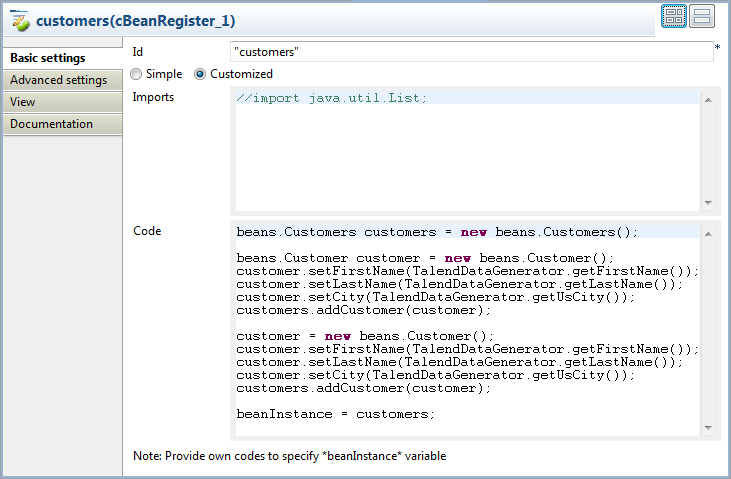Select the Simple radio option

tap(136, 74)
